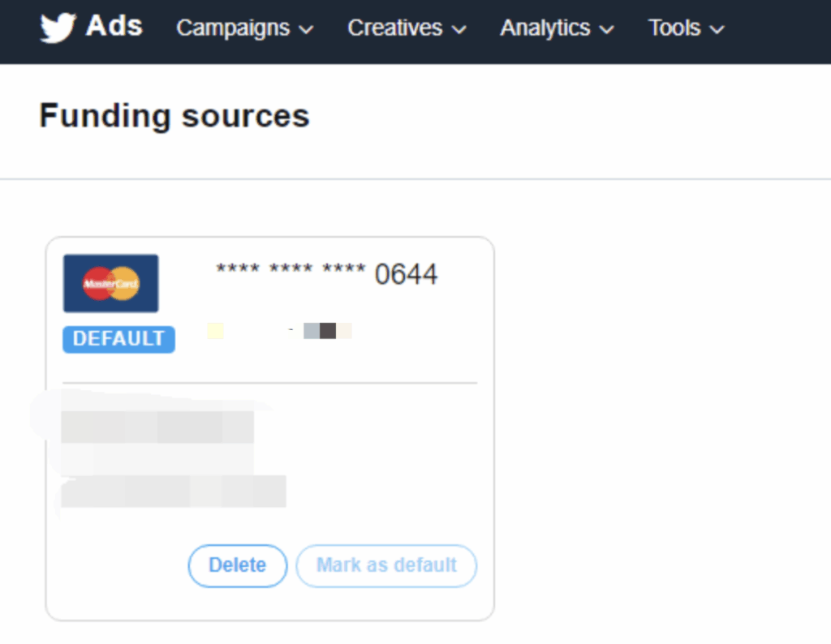
Task: Click the blurred expiry text beside DEFAULT
Action: 280,331
